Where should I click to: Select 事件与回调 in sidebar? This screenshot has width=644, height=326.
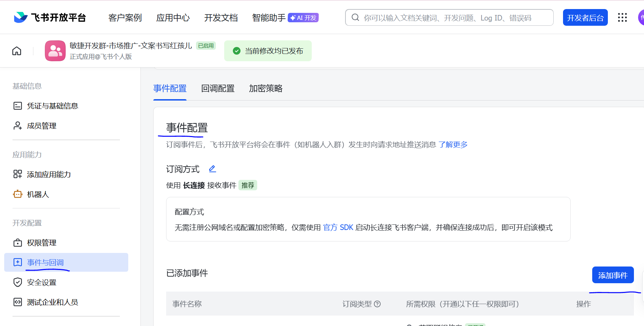coord(66,262)
